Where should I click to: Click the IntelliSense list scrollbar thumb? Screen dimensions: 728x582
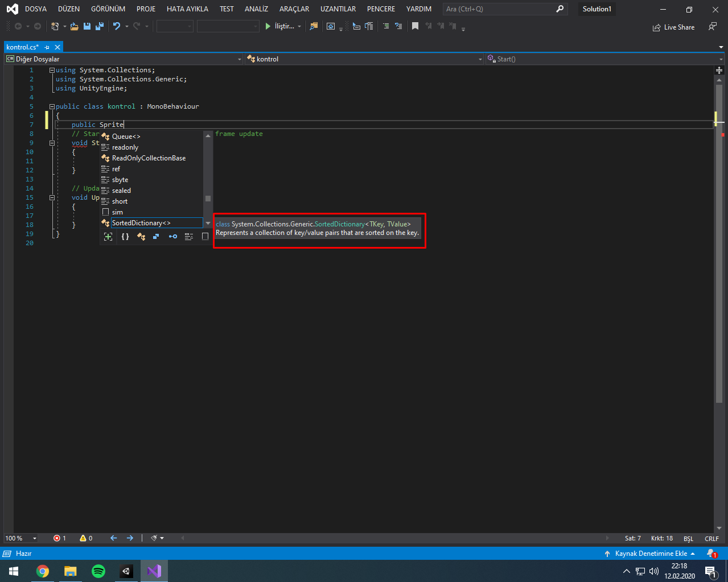(208, 199)
